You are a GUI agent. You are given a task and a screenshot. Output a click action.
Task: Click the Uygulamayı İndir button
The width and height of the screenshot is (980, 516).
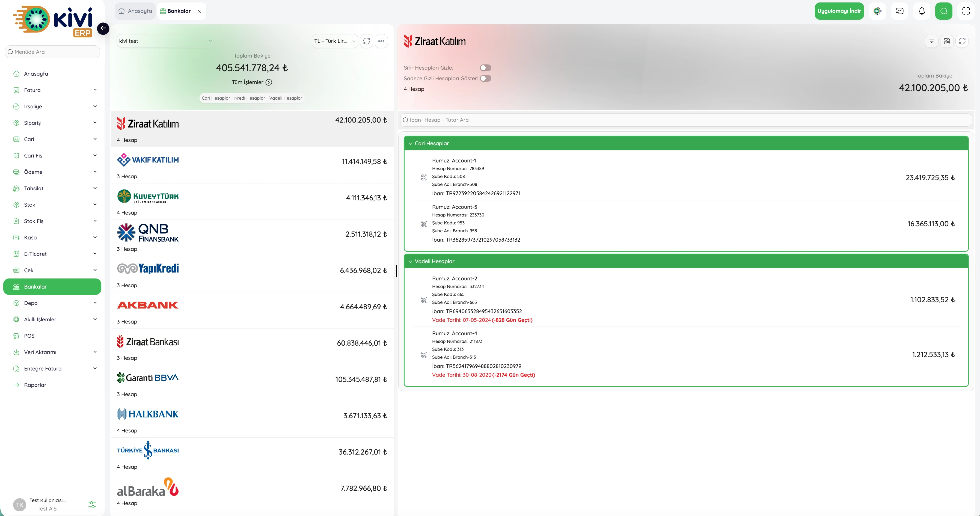point(839,11)
